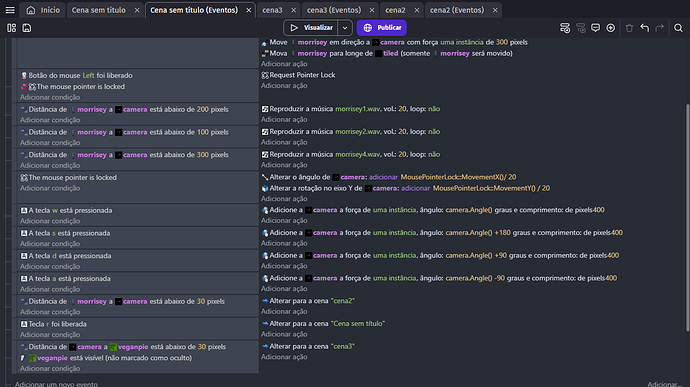Open the project manager panel icon
Image resolution: width=690 pixels, height=387 pixels.
click(x=11, y=28)
